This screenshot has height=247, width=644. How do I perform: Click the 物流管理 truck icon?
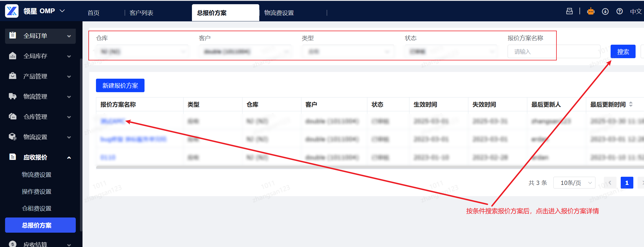point(13,96)
